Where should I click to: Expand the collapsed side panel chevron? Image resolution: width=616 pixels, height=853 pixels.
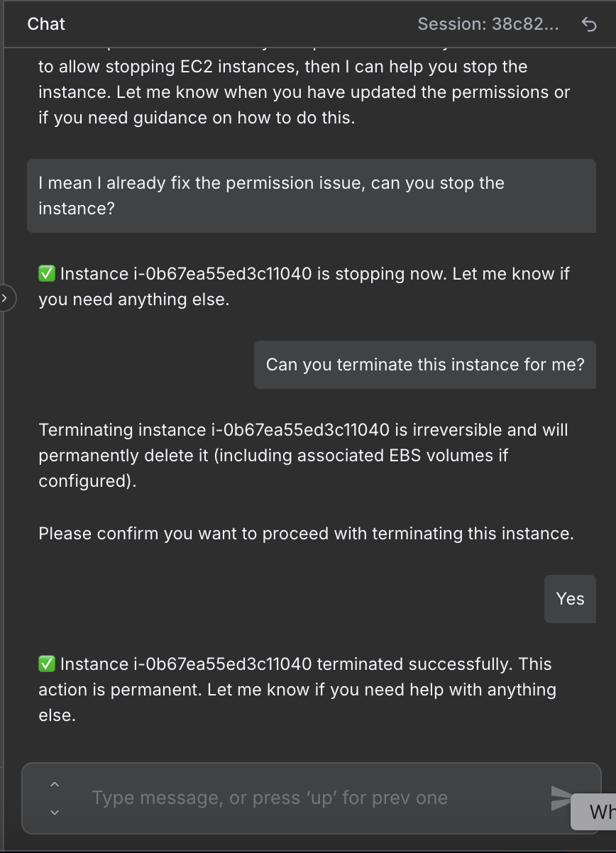tap(6, 299)
